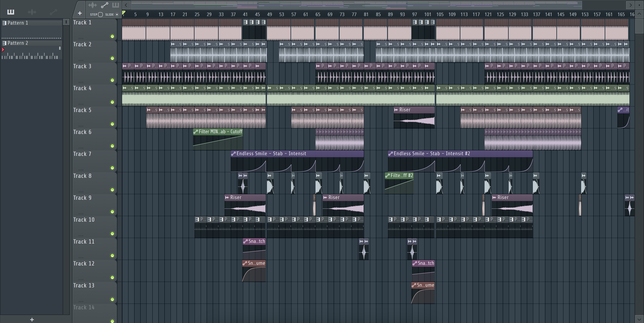Screen dimensions: 644x323
Task: Click the playlist vertical scrollbar down arrow
Action: (639, 319)
